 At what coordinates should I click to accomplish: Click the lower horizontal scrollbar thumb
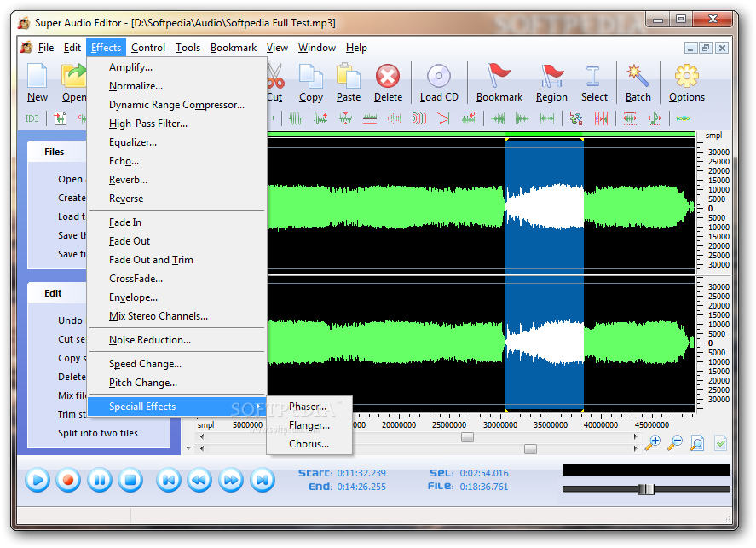(530, 449)
